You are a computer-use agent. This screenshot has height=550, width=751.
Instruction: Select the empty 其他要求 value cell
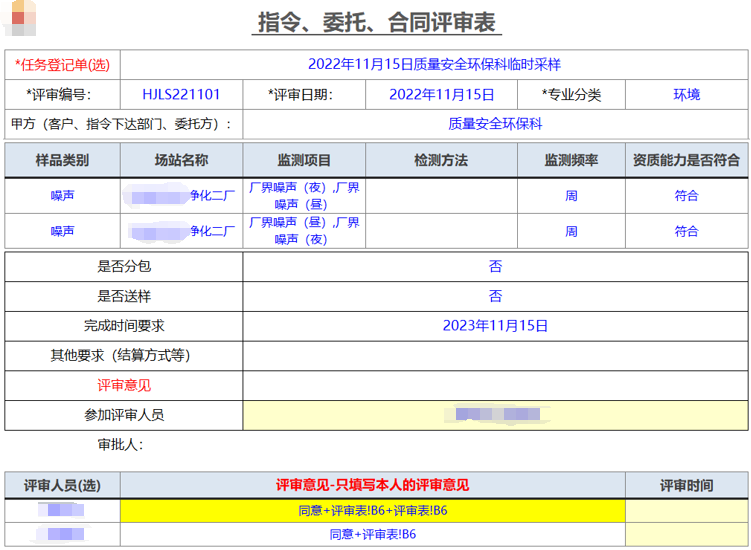pos(495,355)
